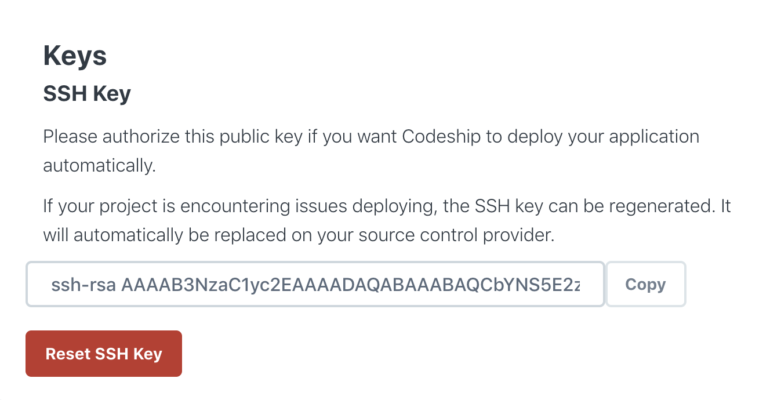
Task: Select the SSH Key subheading
Action: coord(87,93)
